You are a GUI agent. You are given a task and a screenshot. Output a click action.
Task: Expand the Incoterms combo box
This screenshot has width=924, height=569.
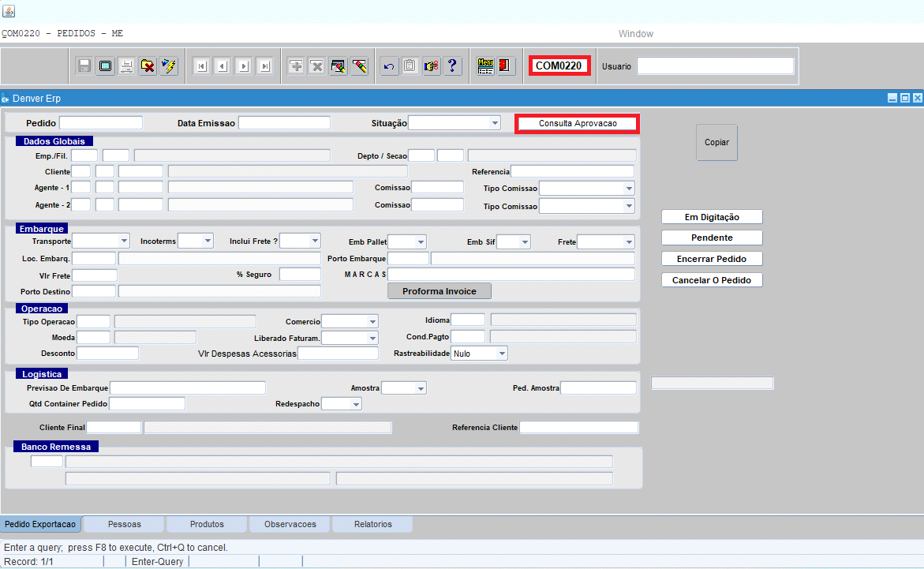pos(208,241)
